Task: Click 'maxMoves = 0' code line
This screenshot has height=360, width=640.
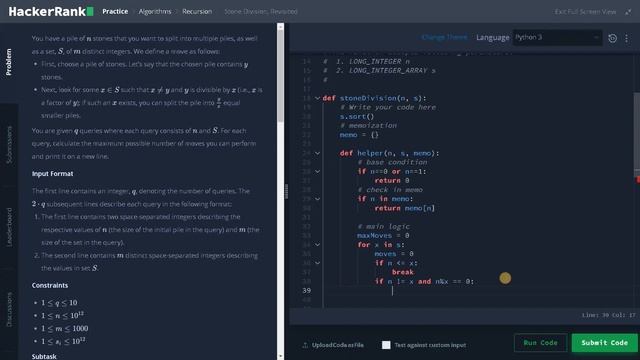Action: click(383, 236)
